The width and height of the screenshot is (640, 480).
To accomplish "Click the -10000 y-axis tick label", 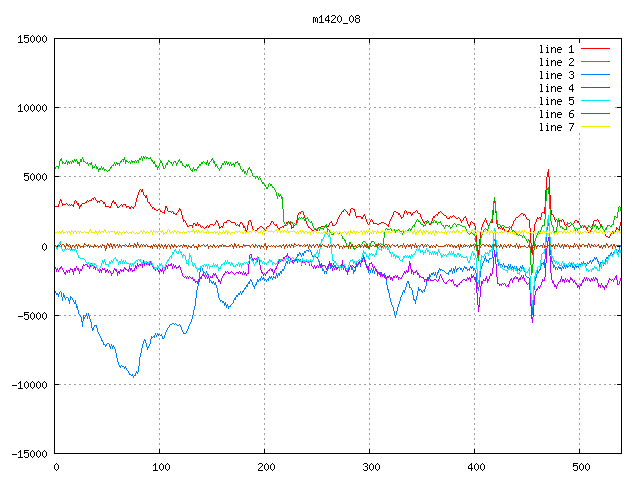I will click(28, 385).
